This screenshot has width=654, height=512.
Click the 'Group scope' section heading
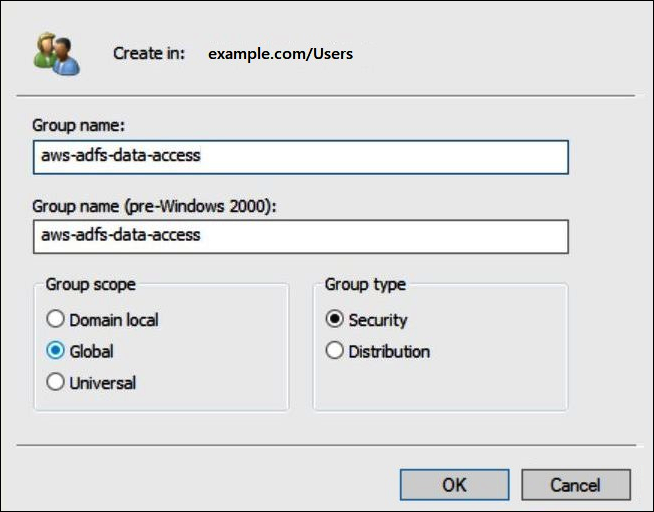[90, 285]
